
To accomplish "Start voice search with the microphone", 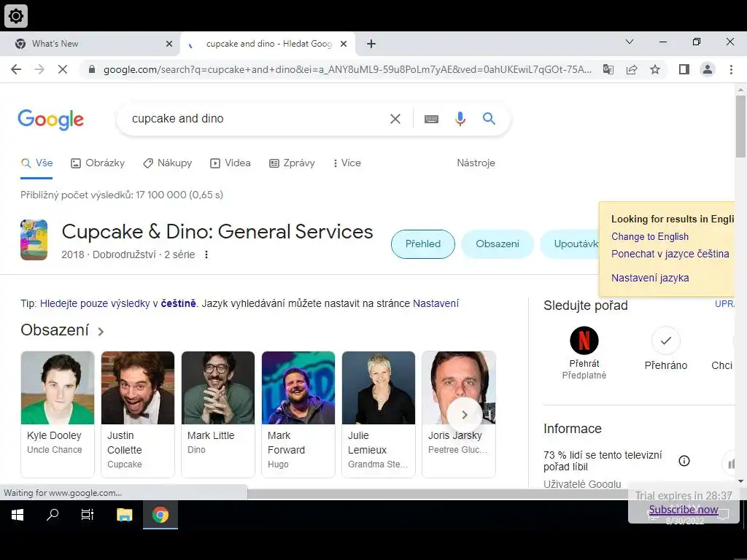I will 460,119.
